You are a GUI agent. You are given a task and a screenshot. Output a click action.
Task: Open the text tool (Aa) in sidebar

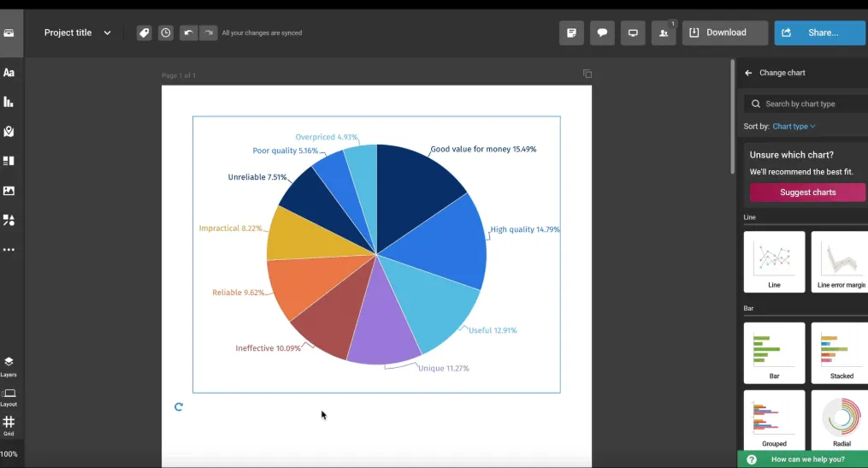tap(9, 73)
